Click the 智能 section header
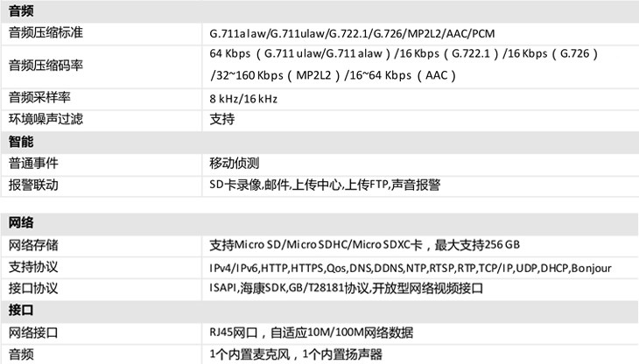The image size is (639, 364). point(22,141)
